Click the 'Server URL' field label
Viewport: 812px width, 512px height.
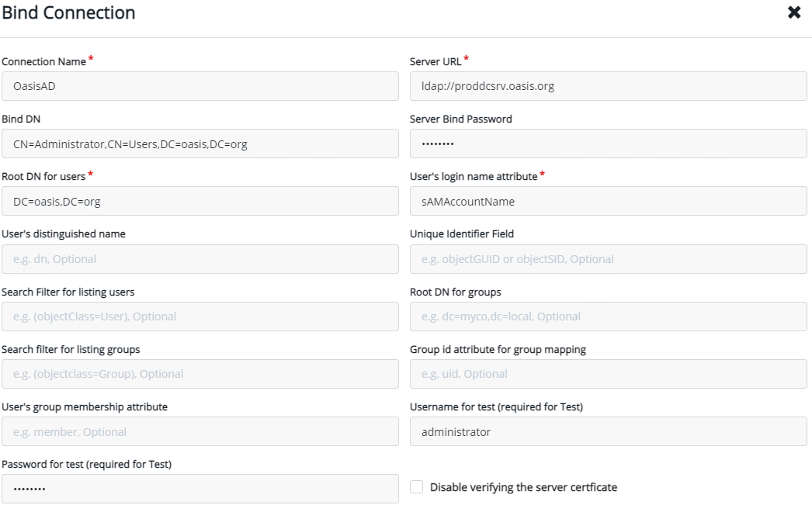click(435, 62)
